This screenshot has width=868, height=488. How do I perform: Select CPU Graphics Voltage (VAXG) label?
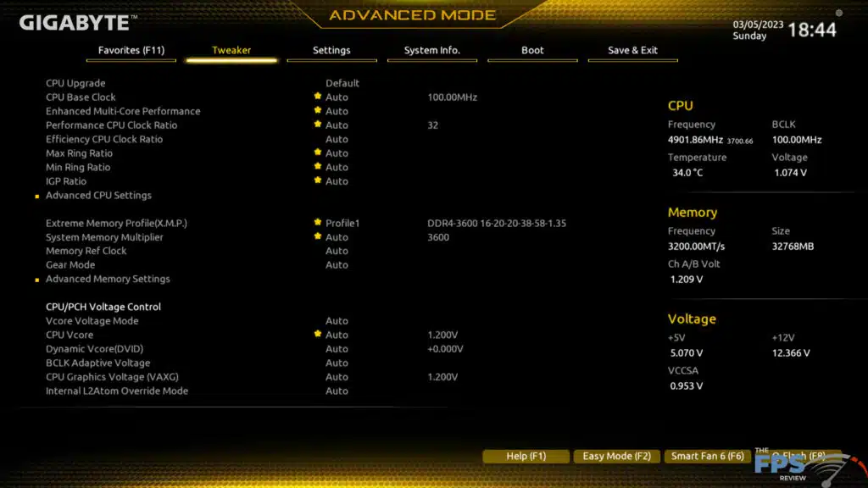(x=112, y=377)
